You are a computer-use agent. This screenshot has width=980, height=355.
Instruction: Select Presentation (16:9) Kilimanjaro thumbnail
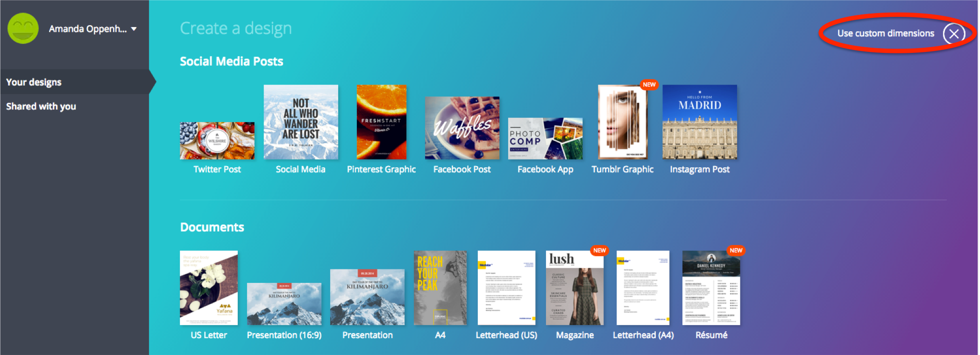click(x=284, y=304)
